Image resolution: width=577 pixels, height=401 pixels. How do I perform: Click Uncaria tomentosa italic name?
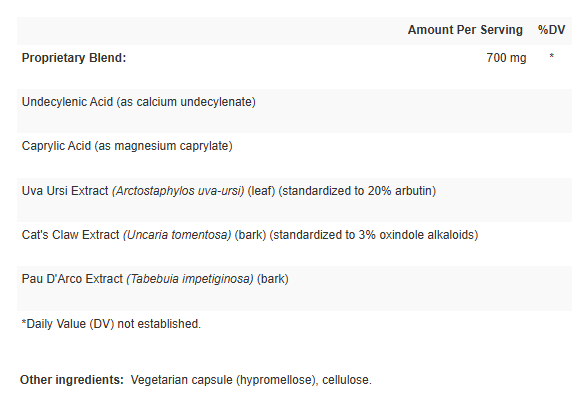pyautogui.click(x=177, y=235)
